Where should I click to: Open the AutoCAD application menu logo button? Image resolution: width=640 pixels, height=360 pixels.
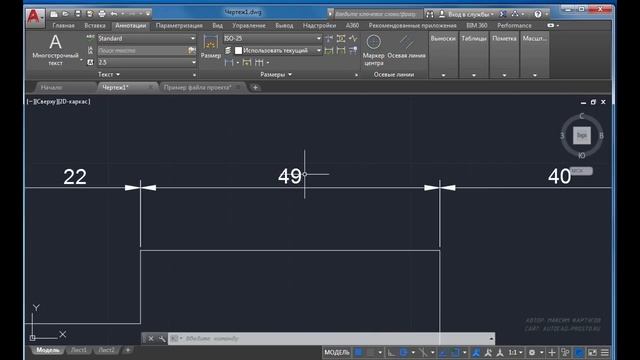click(35, 17)
